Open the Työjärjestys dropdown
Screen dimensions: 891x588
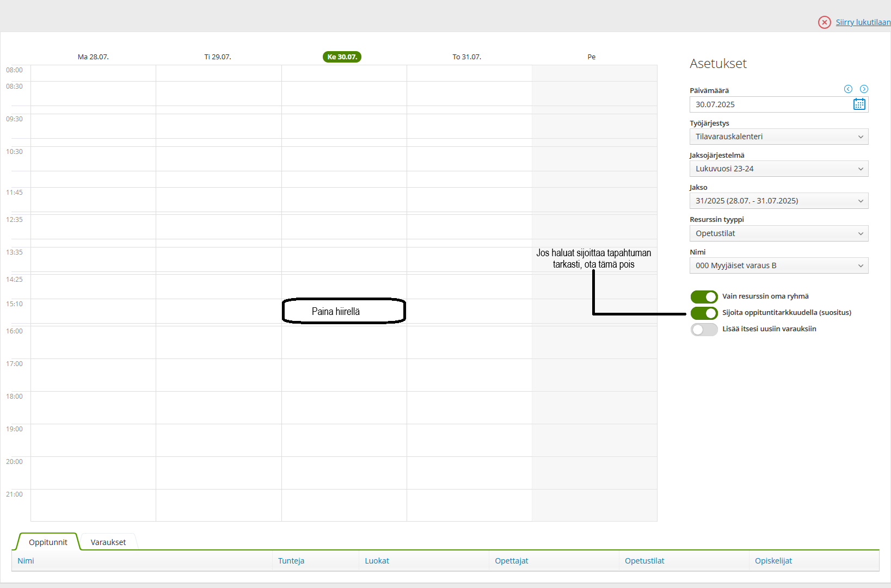point(778,137)
